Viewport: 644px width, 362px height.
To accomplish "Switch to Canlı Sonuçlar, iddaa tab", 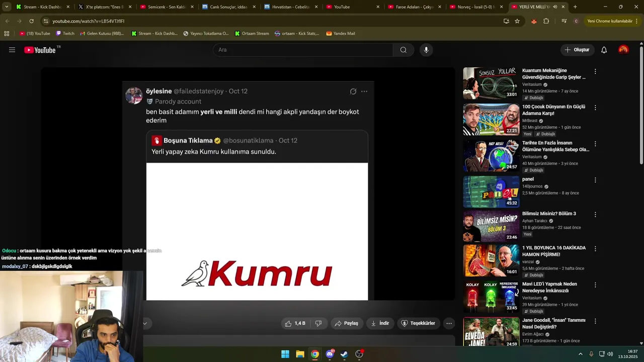I will [229, 7].
